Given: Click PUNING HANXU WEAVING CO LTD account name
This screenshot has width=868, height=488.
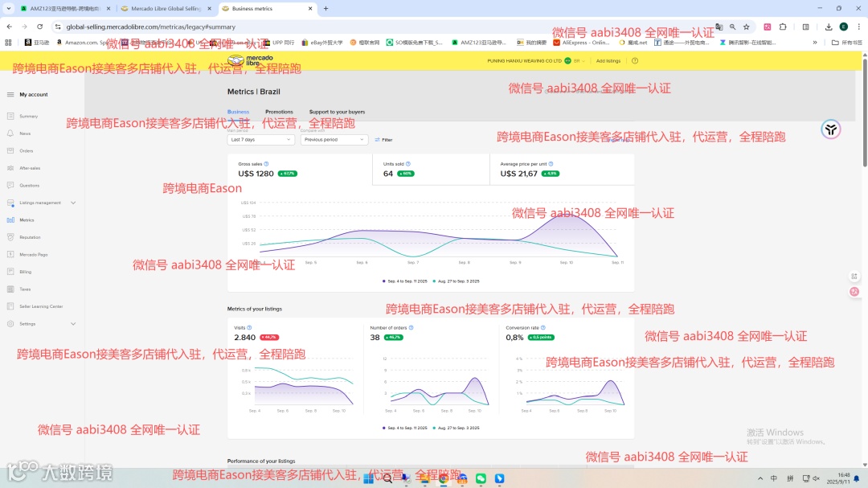Looking at the screenshot, I should click(x=524, y=61).
